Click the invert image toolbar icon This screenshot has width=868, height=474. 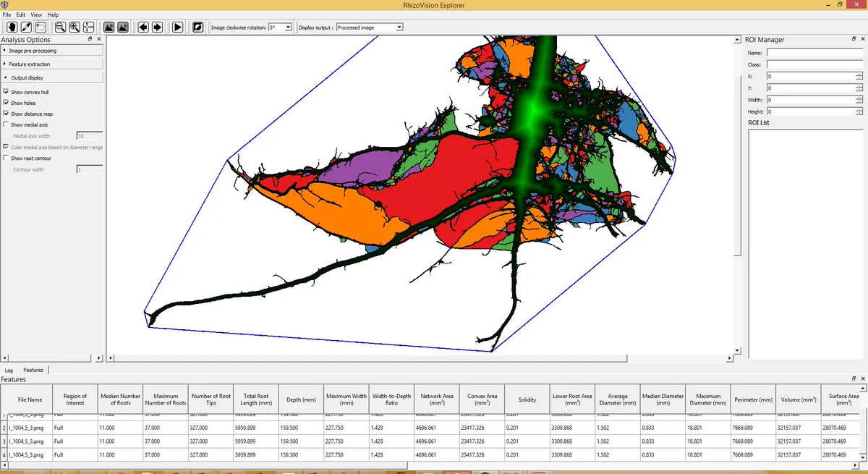[198, 27]
